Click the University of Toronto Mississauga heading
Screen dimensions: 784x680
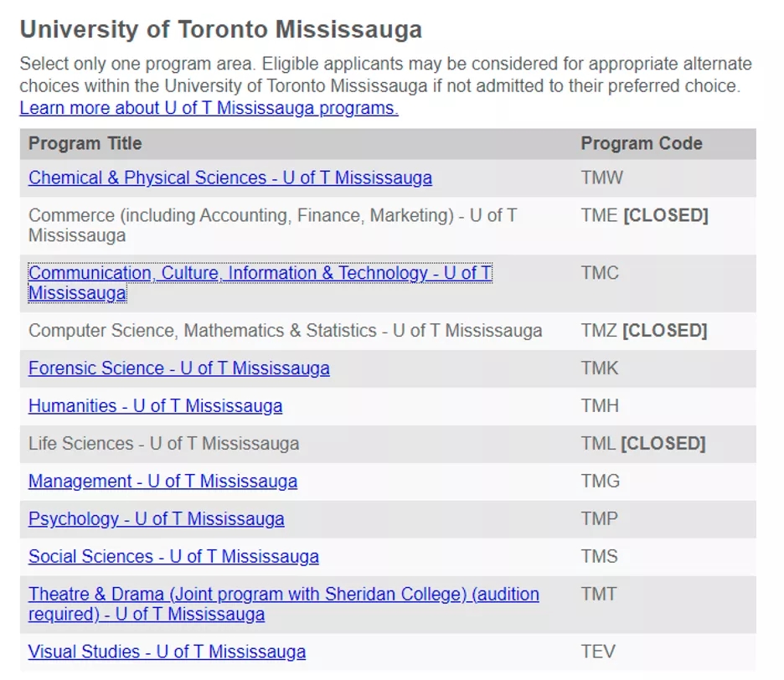pyautogui.click(x=221, y=29)
